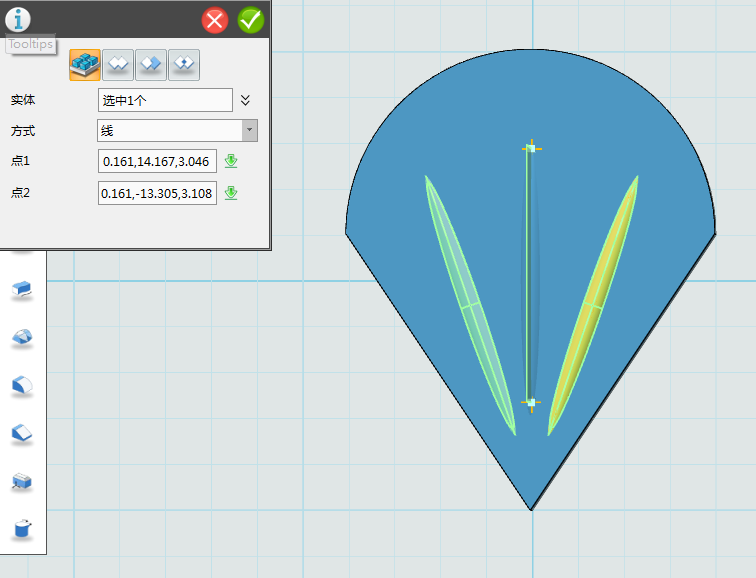This screenshot has width=756, height=578.
Task: Select the faceted solid tool in sidebar
Action: point(22,337)
